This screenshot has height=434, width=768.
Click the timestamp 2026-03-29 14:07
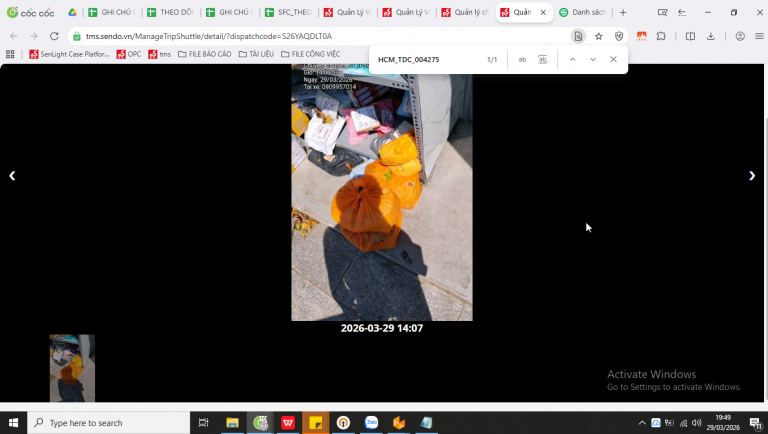coord(382,328)
